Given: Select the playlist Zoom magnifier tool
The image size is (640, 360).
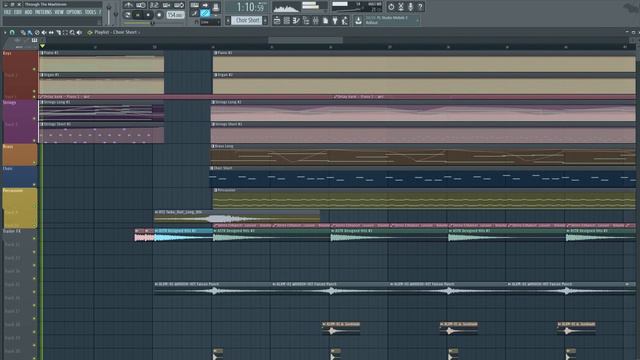Looking at the screenshot, I should (x=72, y=32).
